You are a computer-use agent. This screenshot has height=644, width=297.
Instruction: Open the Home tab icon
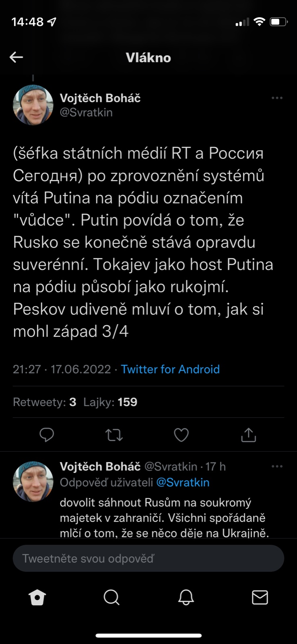pyautogui.click(x=37, y=597)
